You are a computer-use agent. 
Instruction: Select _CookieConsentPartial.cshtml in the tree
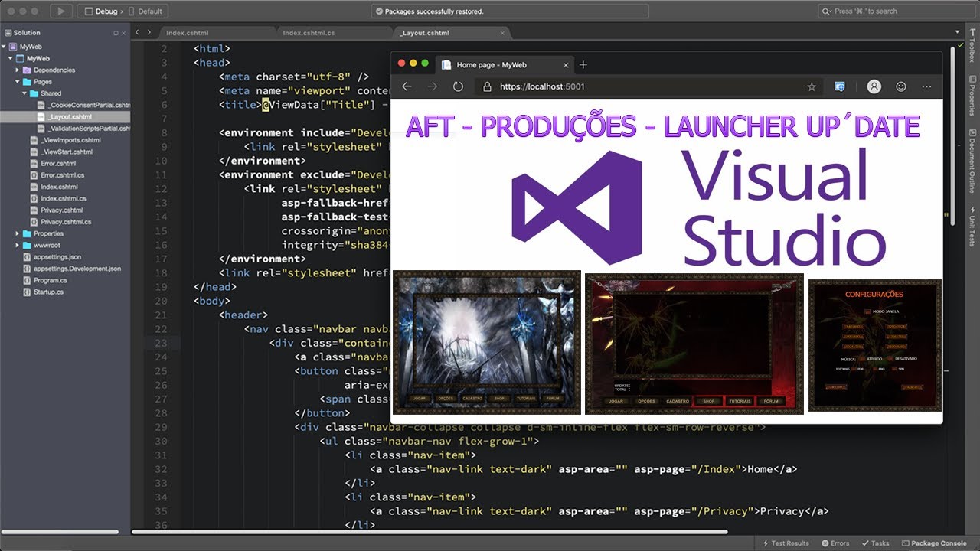89,105
